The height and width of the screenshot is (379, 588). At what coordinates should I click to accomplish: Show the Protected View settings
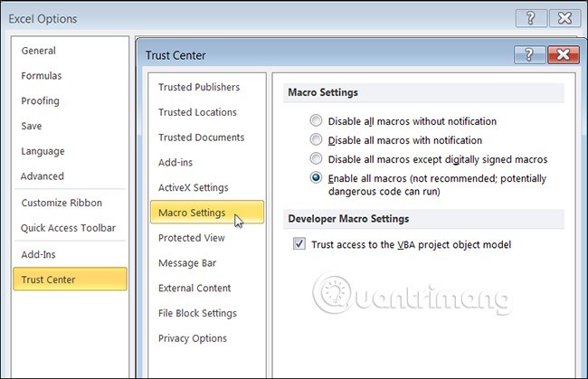tap(191, 238)
